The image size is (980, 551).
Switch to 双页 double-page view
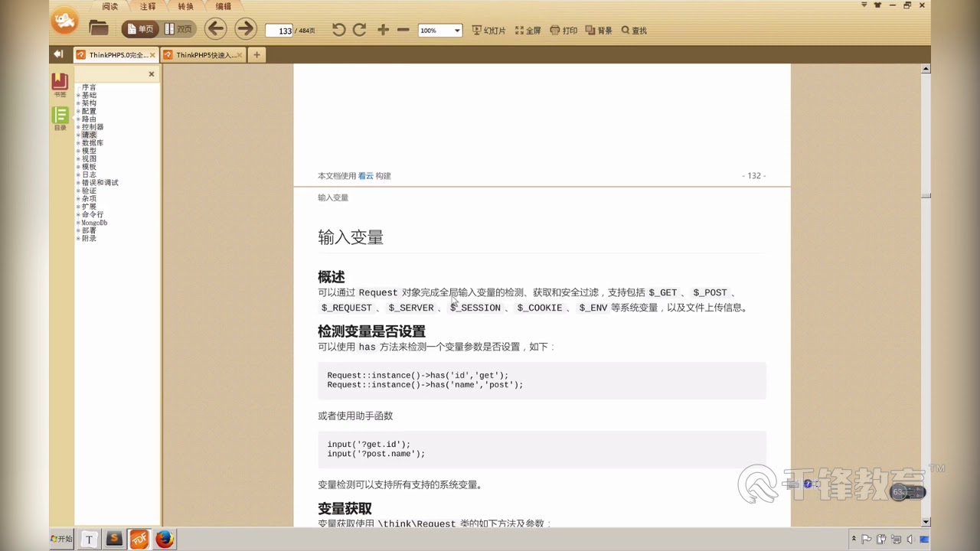(x=178, y=30)
